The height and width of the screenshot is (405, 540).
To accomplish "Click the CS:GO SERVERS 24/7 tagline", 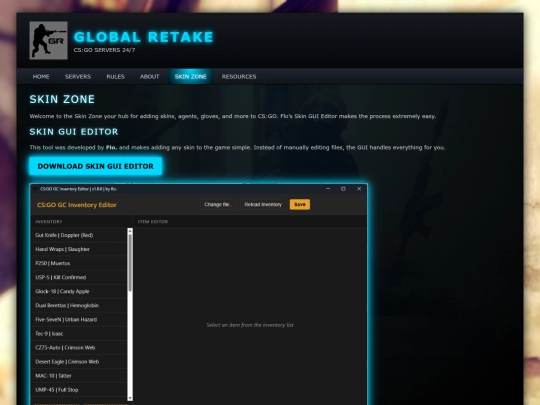I will coord(104,50).
